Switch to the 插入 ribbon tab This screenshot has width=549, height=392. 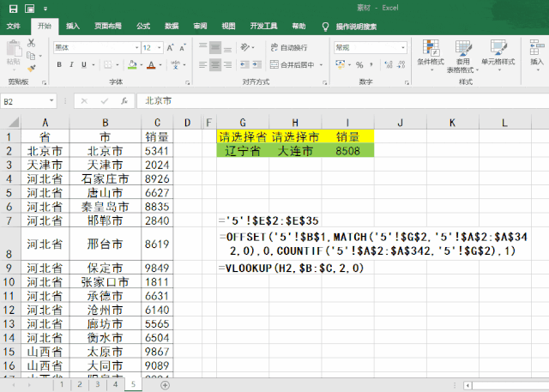coord(74,27)
